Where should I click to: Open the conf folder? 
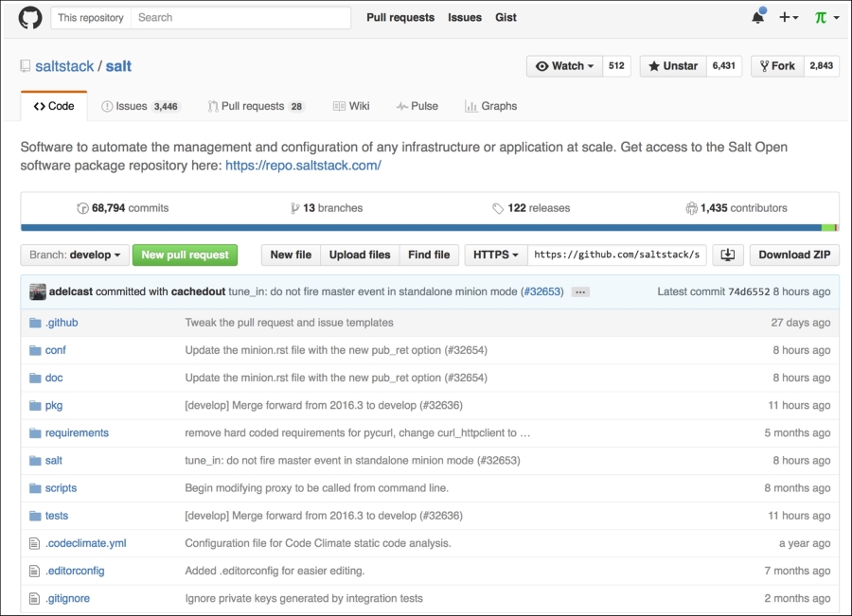click(56, 350)
